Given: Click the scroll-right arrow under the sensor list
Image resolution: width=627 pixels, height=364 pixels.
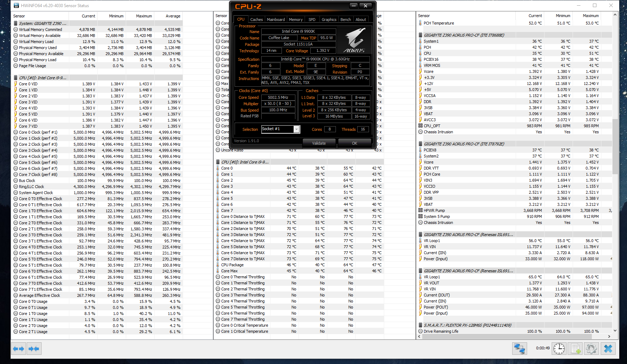Looking at the screenshot, I should click(x=609, y=336).
